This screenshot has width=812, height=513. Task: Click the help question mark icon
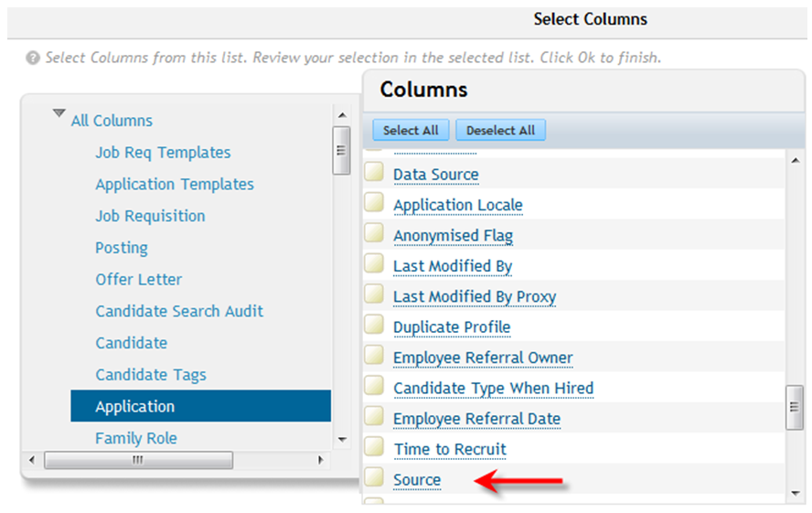tap(33, 58)
